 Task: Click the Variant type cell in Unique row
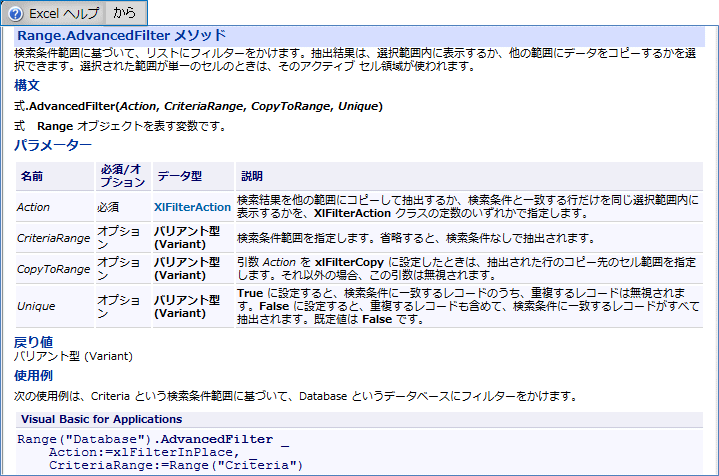(x=193, y=306)
